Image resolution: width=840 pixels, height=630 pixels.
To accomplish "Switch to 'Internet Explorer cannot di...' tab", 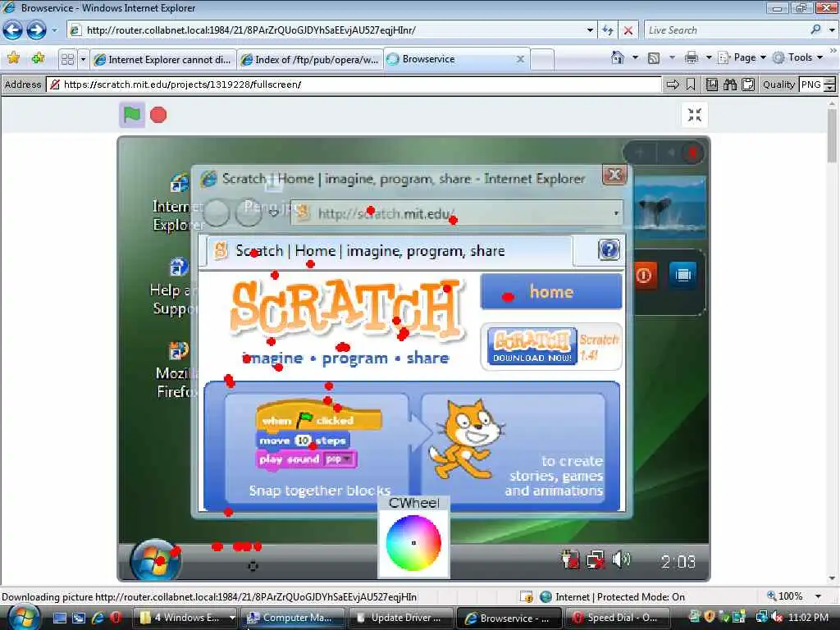I will point(163,59).
